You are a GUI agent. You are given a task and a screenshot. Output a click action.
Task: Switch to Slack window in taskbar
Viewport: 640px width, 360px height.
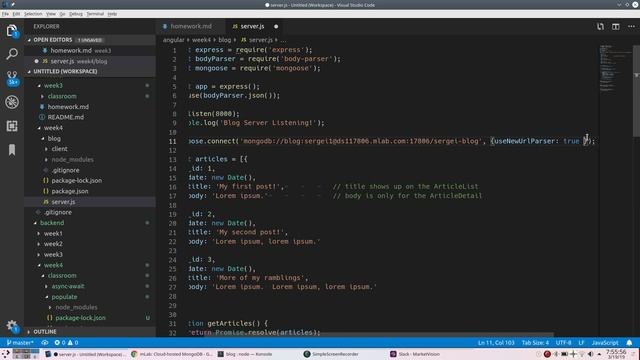point(416,354)
